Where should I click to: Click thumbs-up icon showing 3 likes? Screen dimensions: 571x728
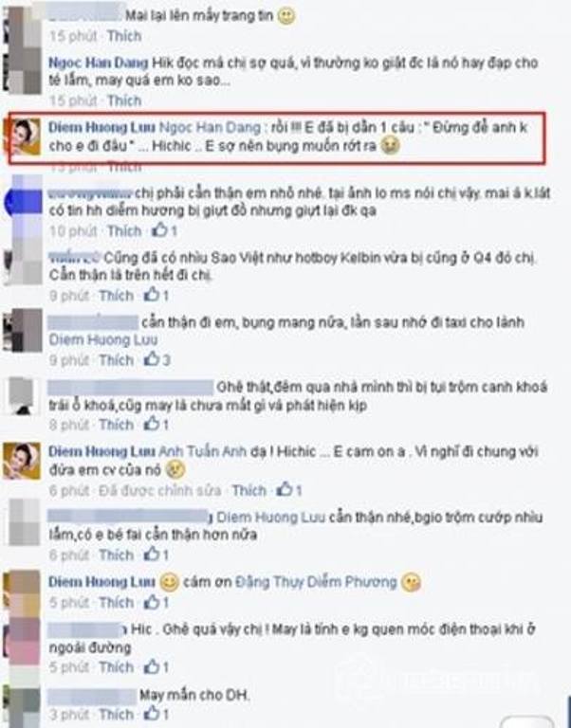tap(152, 359)
